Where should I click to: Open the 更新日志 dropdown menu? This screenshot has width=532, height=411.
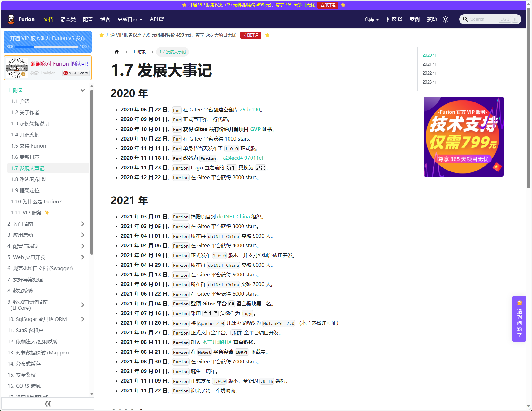[130, 19]
